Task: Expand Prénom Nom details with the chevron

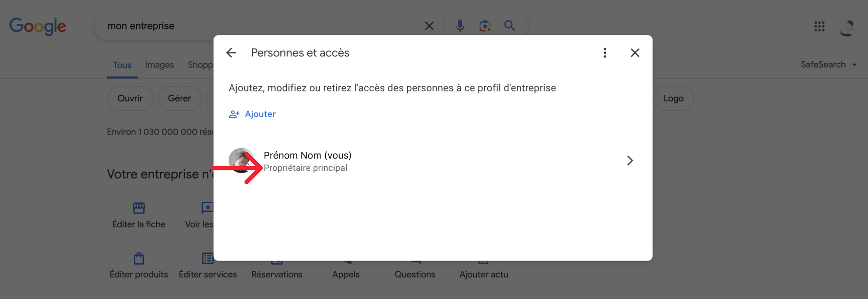Action: click(x=630, y=160)
